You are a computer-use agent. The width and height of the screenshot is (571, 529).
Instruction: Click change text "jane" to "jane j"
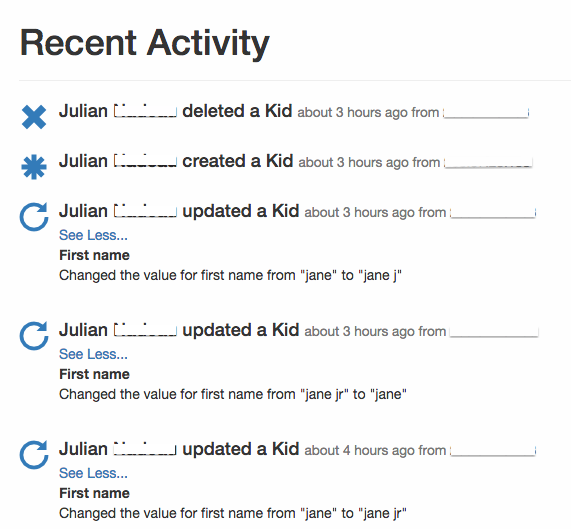point(230,276)
